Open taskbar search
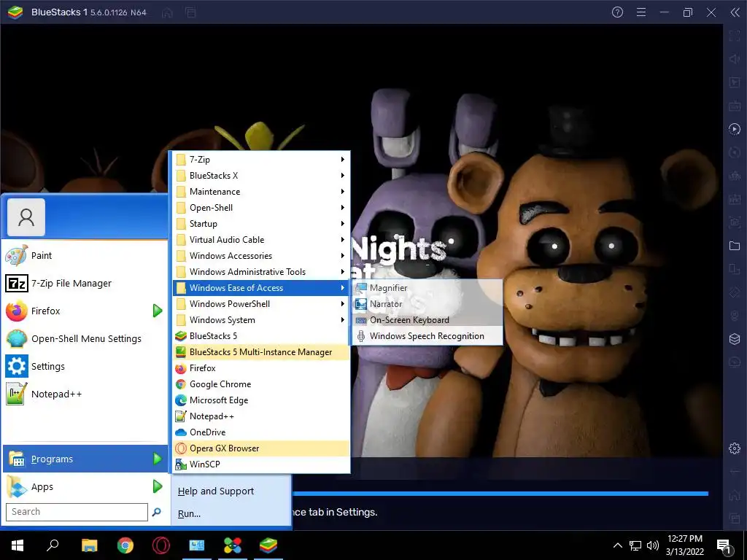Viewport: 747px width, 560px height. click(x=53, y=545)
